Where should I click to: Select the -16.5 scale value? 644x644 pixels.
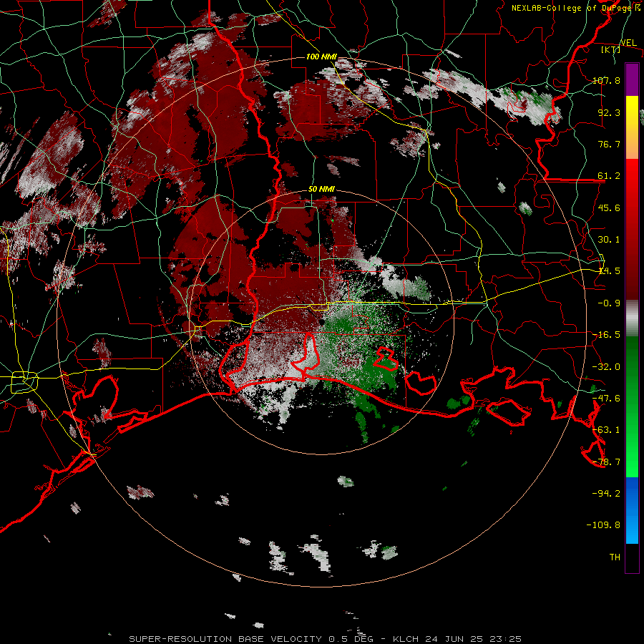[606, 335]
